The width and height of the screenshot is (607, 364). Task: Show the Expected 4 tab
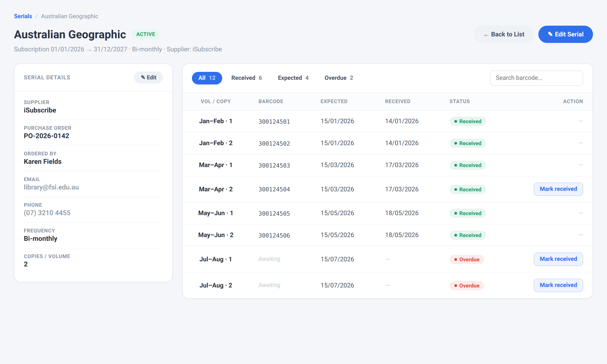point(293,78)
